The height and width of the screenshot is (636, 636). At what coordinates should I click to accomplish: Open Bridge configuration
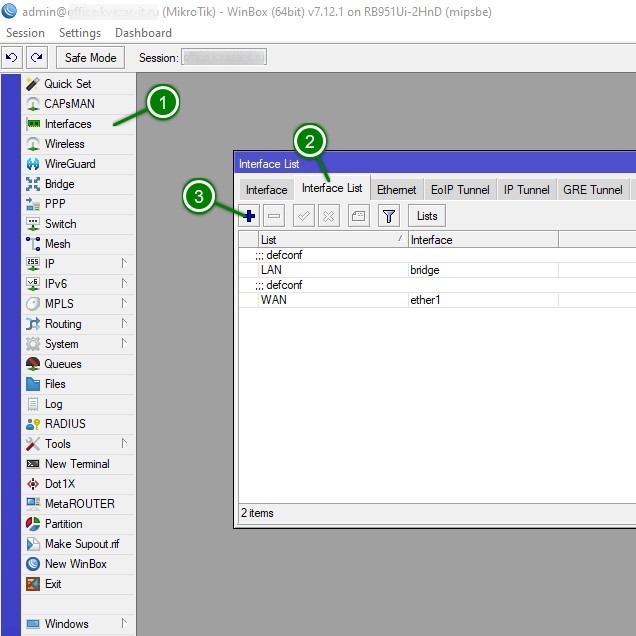point(79,184)
